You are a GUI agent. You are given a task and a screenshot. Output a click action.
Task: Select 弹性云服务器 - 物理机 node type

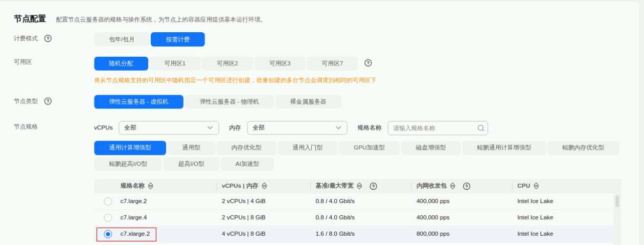(229, 102)
